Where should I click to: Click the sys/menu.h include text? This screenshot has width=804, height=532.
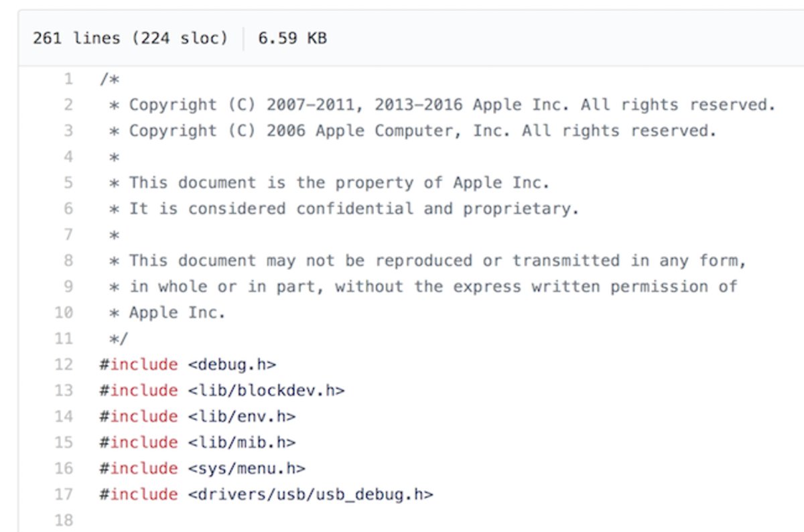[247, 468]
